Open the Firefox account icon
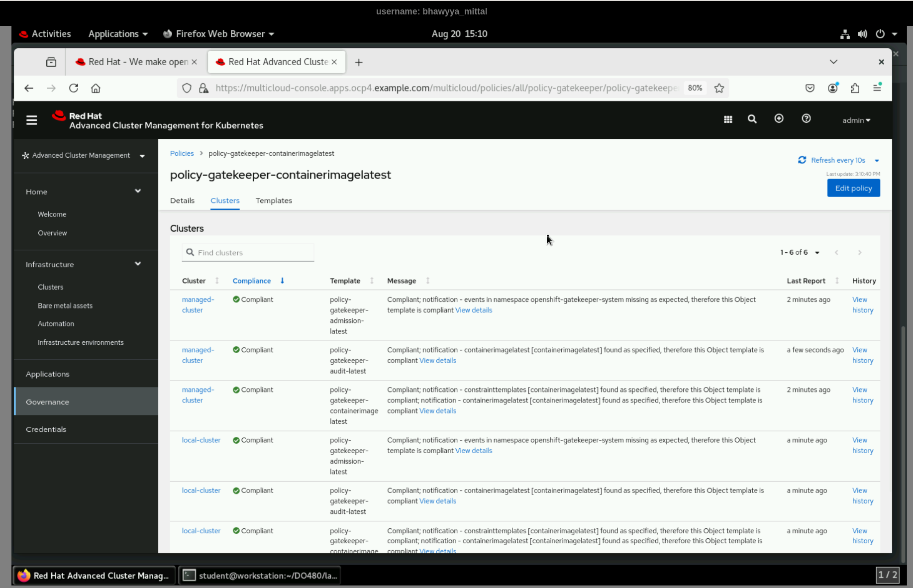Screen dimensions: 913x588 832,88
